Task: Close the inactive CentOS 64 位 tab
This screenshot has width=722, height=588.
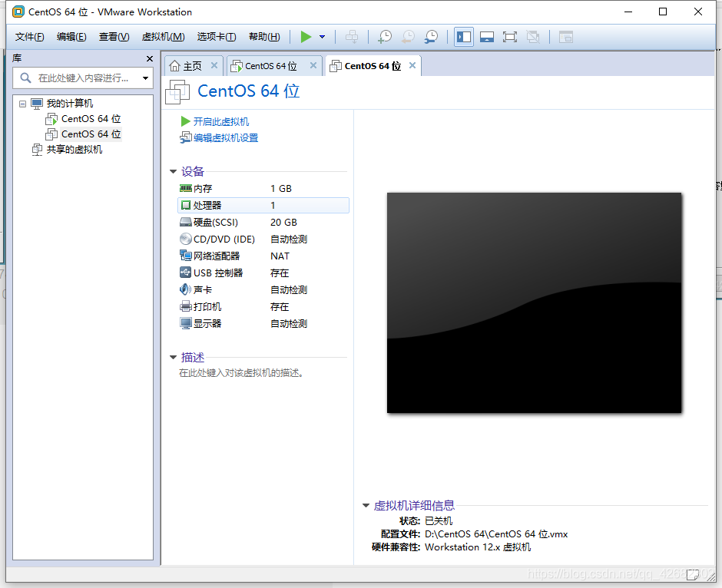Action: [x=313, y=65]
